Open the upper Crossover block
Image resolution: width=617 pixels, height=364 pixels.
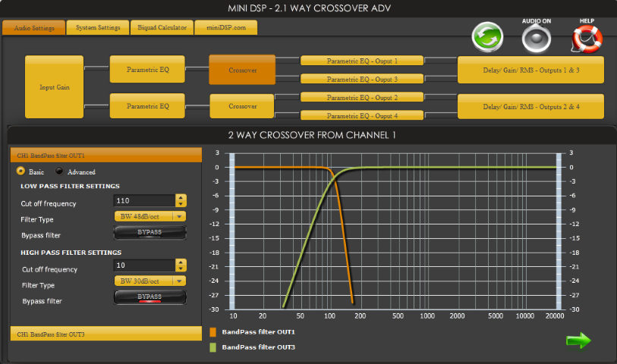(242, 70)
